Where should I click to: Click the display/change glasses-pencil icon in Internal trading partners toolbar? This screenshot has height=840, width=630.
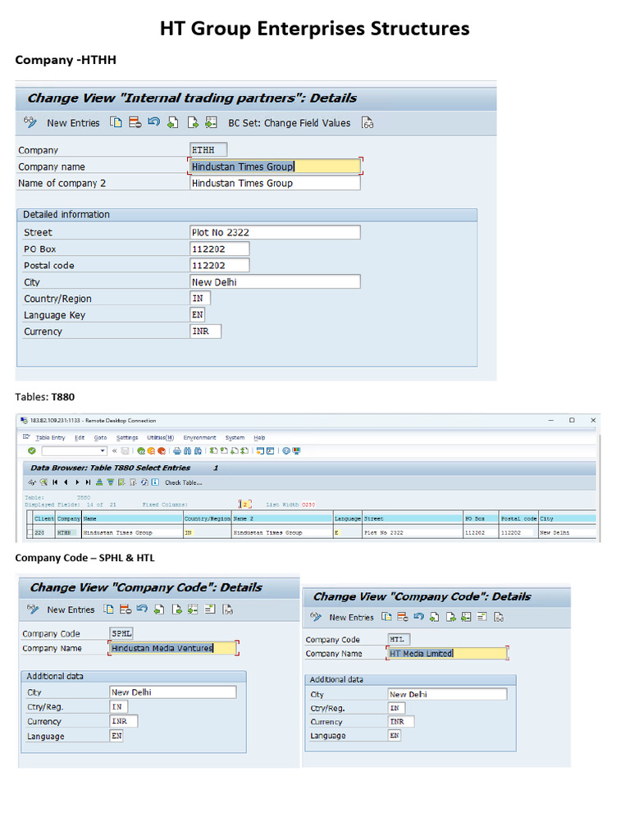(30, 122)
